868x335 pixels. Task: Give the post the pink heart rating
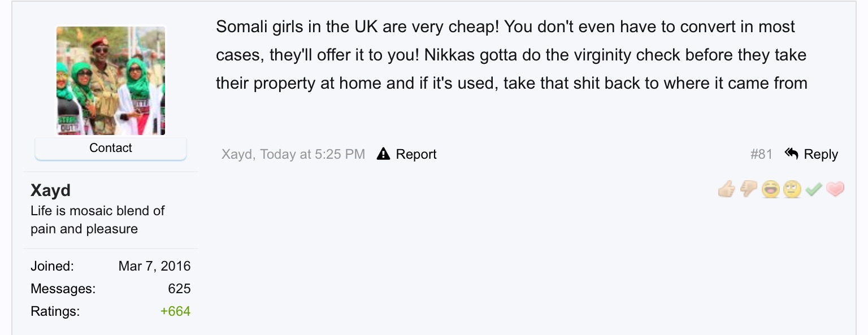pyautogui.click(x=835, y=189)
